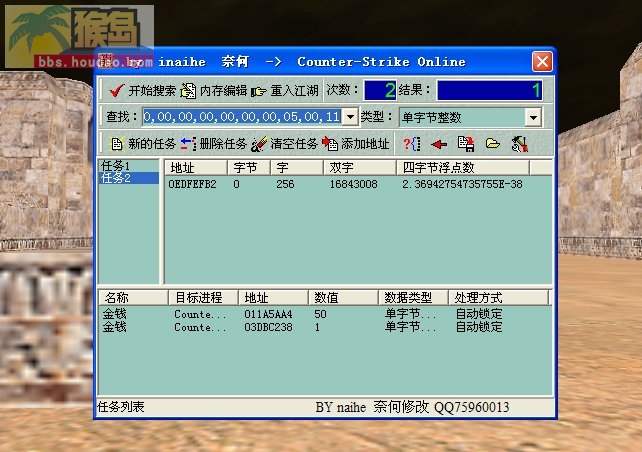Click the 字节 column header
The image size is (642, 452).
pyautogui.click(x=249, y=167)
